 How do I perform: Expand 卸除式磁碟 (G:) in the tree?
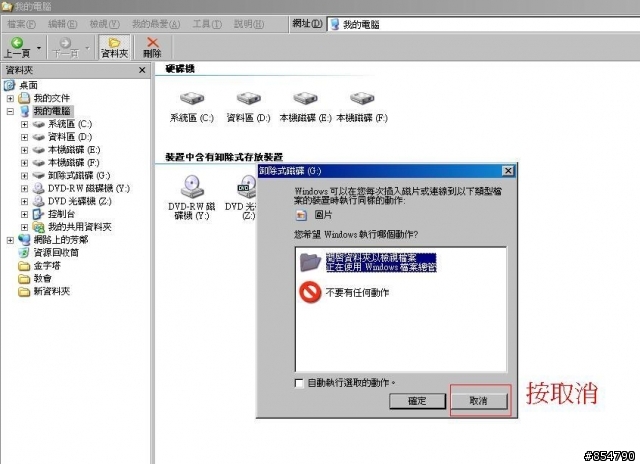tap(24, 176)
